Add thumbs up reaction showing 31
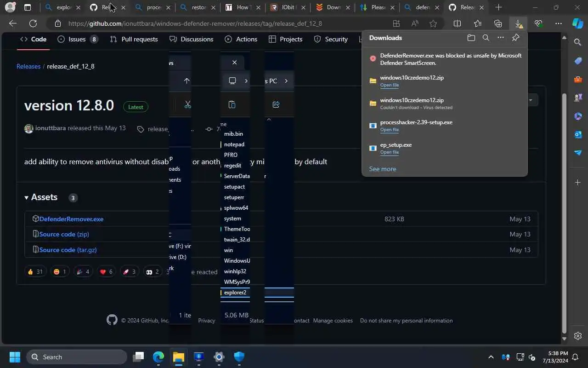This screenshot has width=588, height=368. point(35,272)
